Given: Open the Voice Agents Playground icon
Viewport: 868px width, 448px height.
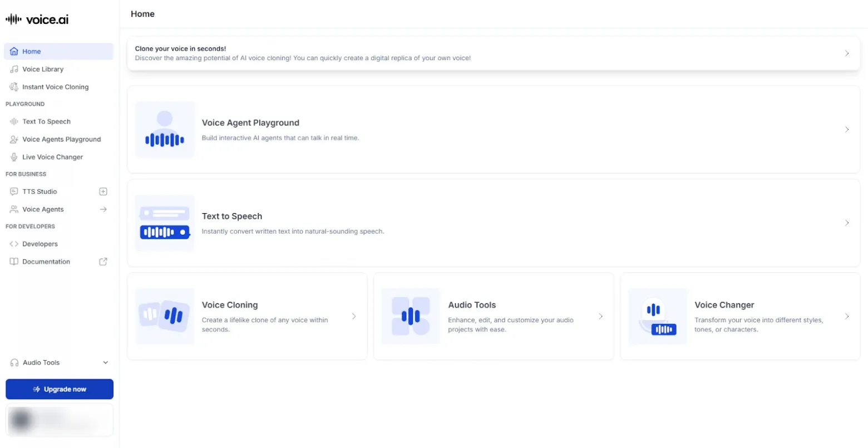Looking at the screenshot, I should tap(13, 139).
